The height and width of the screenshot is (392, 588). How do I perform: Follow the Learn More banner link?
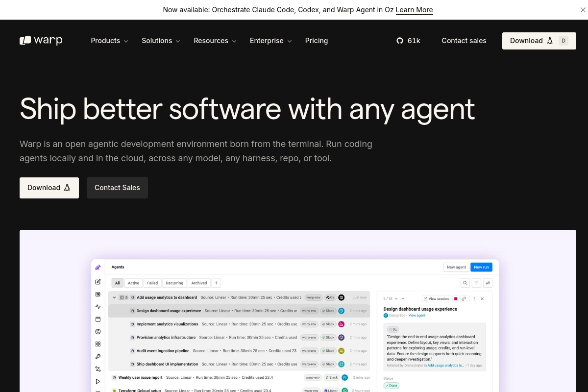pyautogui.click(x=414, y=10)
